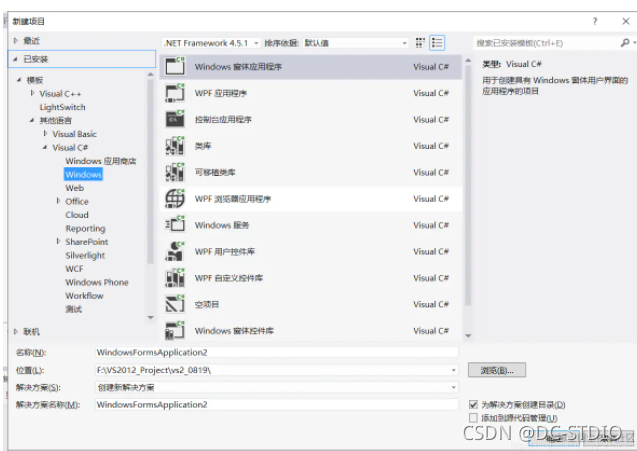Viewport: 637px width, 451px height.
Task: Expand the 联机 section
Action: (x=16, y=332)
